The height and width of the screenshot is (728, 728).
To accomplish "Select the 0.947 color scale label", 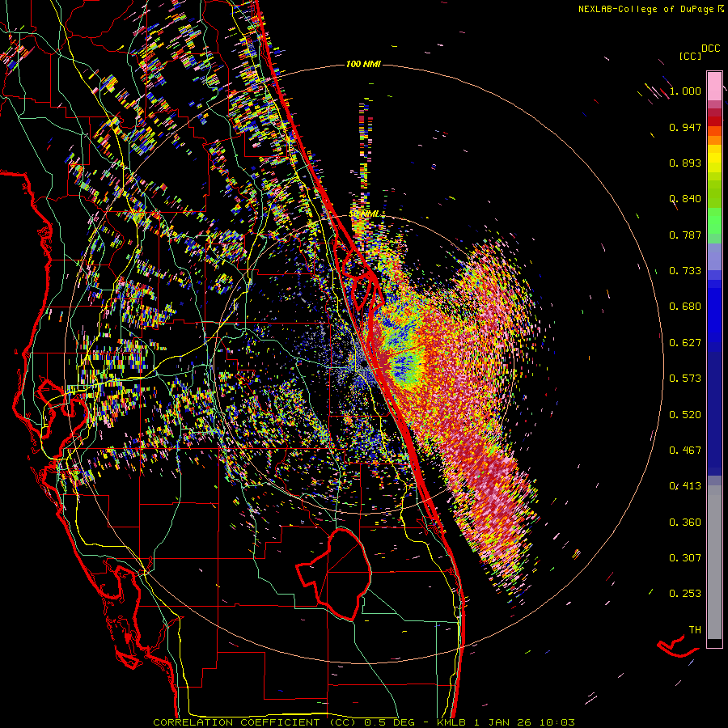I will (x=685, y=127).
